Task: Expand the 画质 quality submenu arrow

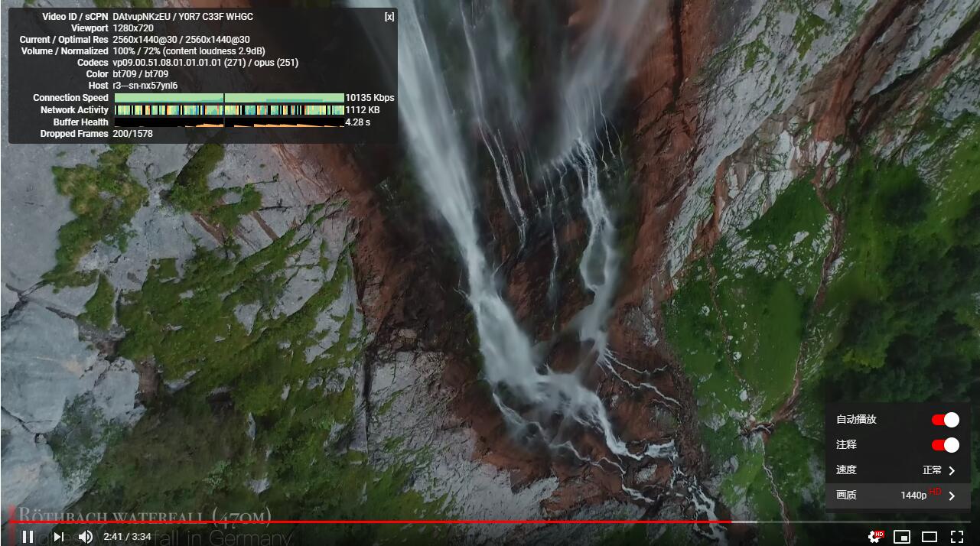Action: (952, 496)
